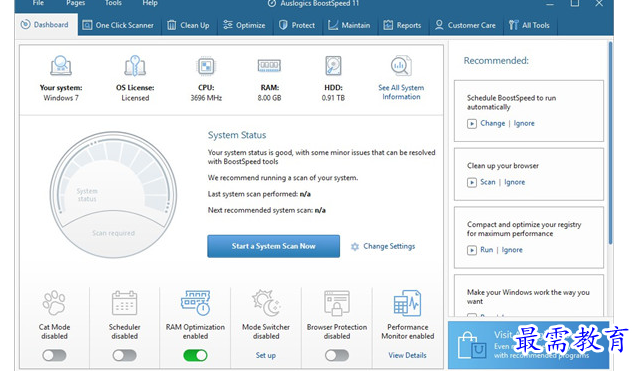Open View Details for Performance Monitor
The image size is (637, 371).
click(x=407, y=355)
